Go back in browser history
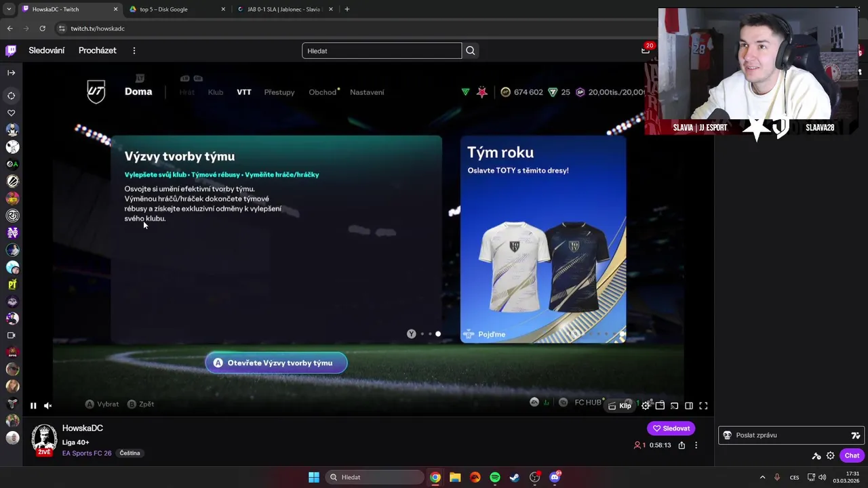The width and height of the screenshot is (868, 488). [x=9, y=28]
